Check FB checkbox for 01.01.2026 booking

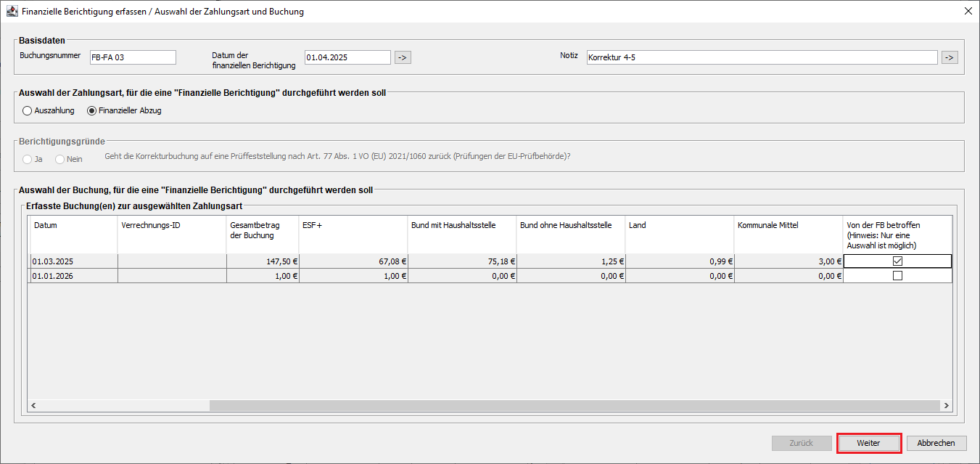pos(897,276)
